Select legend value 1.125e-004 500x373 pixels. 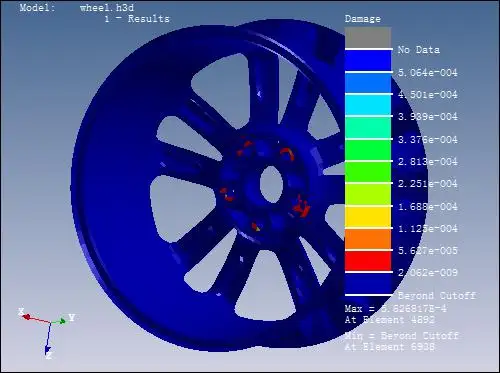pyautogui.click(x=428, y=229)
